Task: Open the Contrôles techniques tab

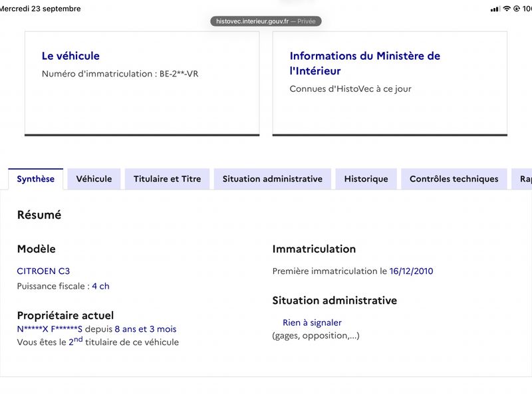Action: [454, 179]
